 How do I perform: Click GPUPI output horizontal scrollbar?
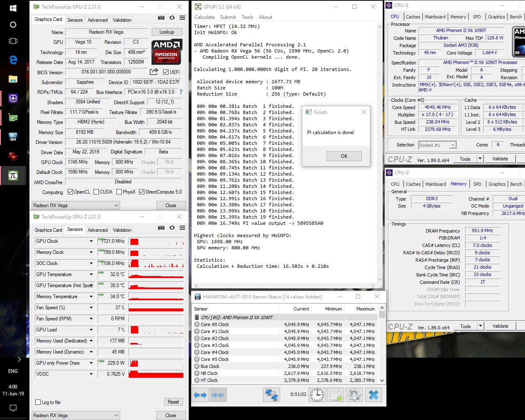point(285,286)
